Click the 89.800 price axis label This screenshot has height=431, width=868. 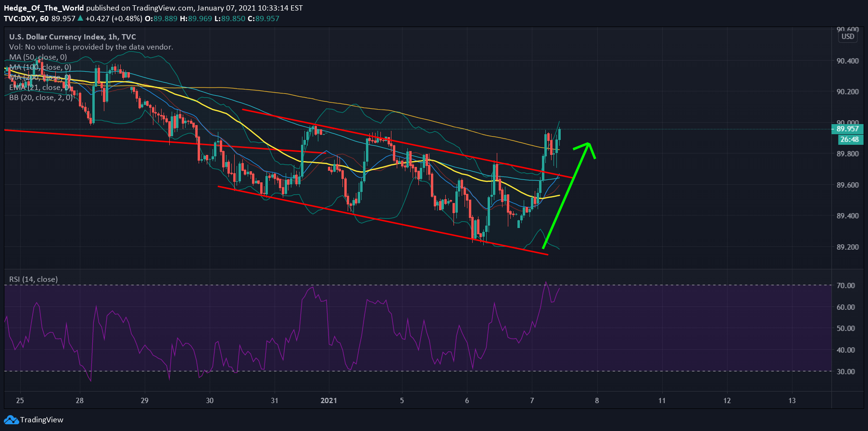847,153
